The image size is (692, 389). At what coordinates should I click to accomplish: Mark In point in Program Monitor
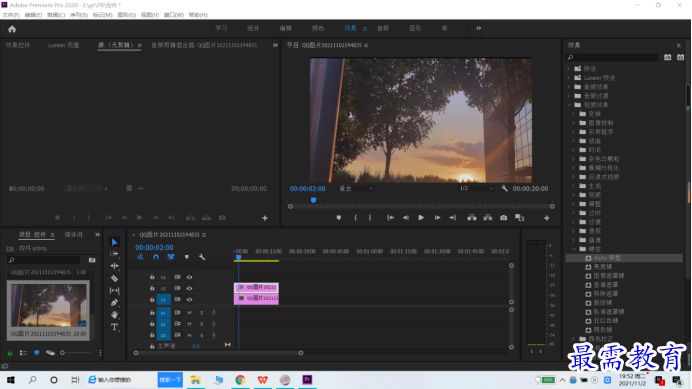point(355,218)
